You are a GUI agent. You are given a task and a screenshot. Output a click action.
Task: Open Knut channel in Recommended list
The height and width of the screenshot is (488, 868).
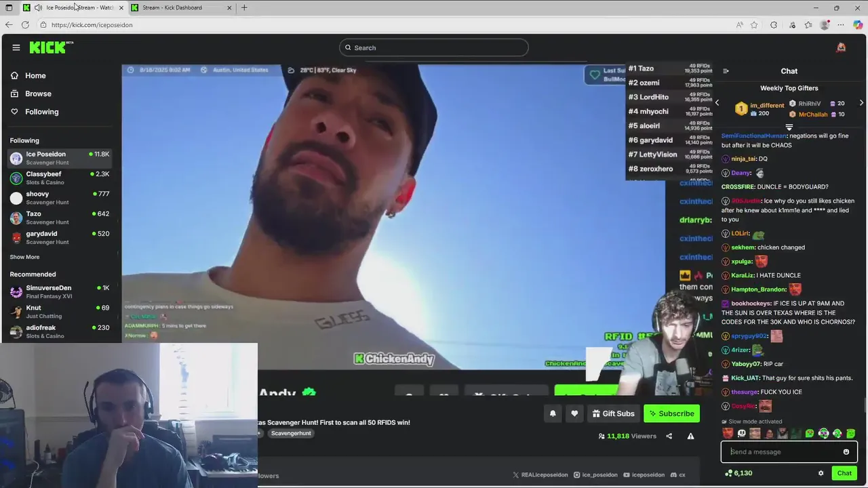point(60,312)
